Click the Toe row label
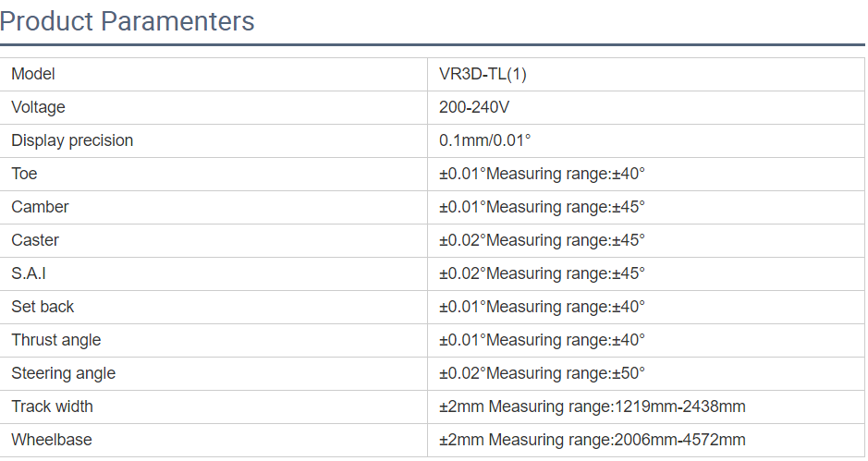868x461 pixels. (24, 174)
